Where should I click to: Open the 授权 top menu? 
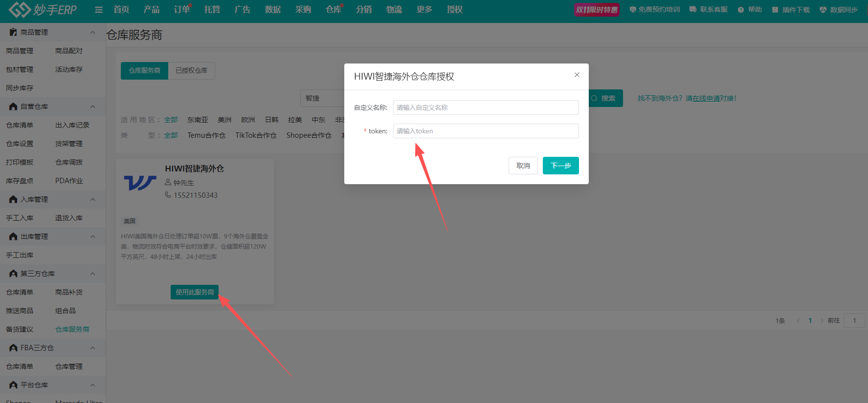pyautogui.click(x=455, y=10)
